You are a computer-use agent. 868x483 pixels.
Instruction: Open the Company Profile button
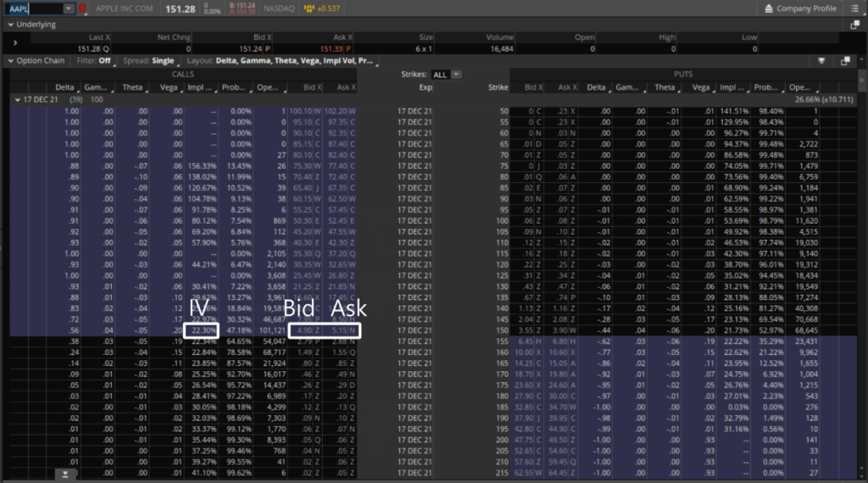point(800,8)
